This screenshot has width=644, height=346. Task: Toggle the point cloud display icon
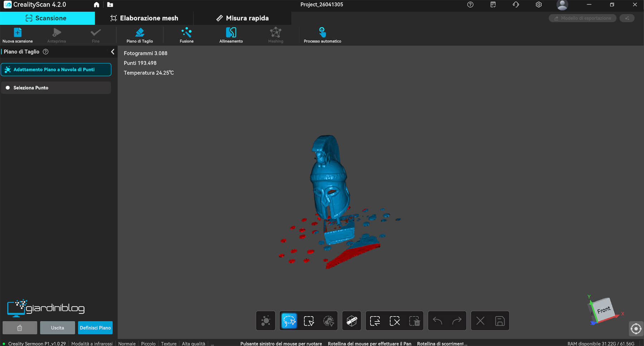[266, 321]
